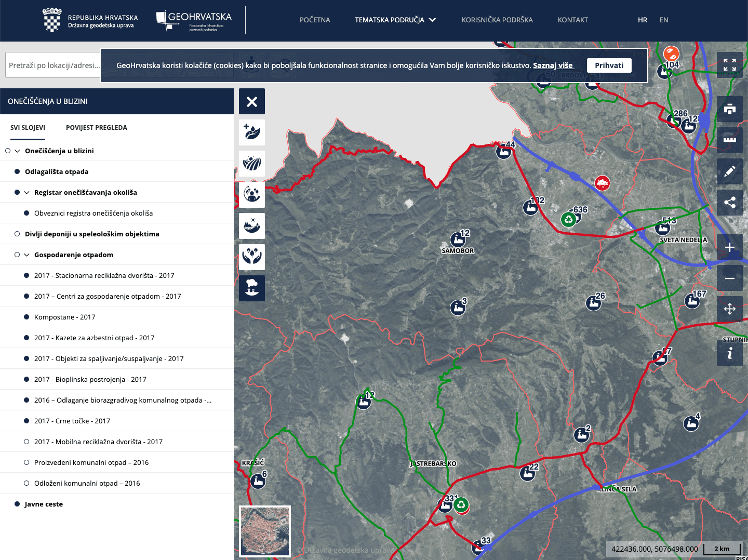Enable Divlji deponiji u speleološkim objektima layer

tap(17, 234)
